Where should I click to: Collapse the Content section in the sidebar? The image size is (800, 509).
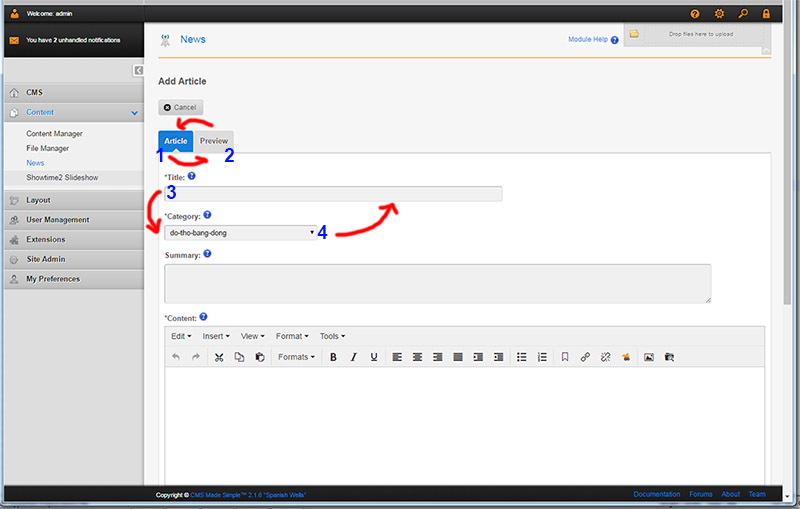point(134,113)
